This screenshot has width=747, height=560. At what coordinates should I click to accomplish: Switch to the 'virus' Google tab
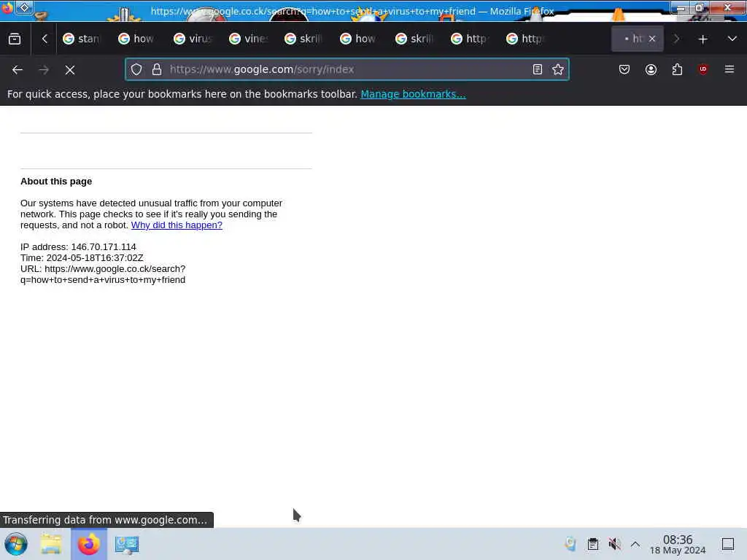[x=193, y=39]
